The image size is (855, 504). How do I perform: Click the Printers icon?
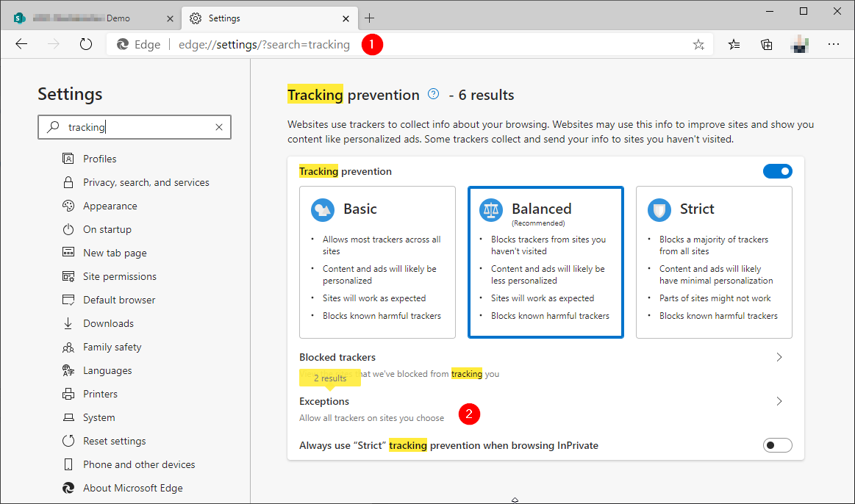(68, 393)
